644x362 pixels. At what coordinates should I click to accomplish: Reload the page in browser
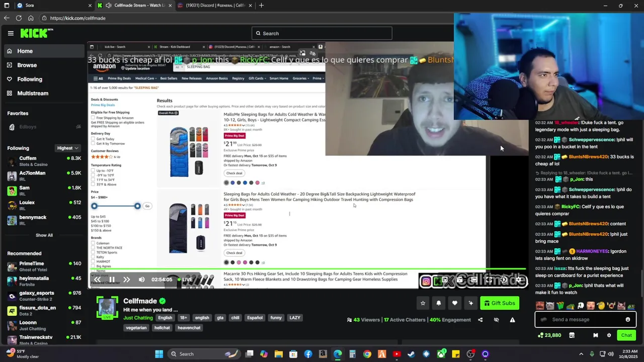(19, 18)
